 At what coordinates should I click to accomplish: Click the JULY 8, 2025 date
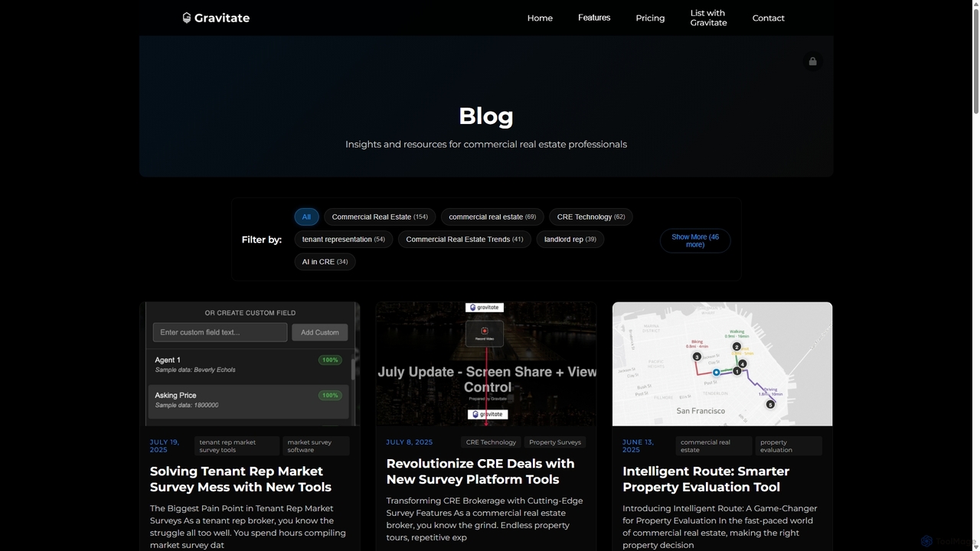coord(410,442)
